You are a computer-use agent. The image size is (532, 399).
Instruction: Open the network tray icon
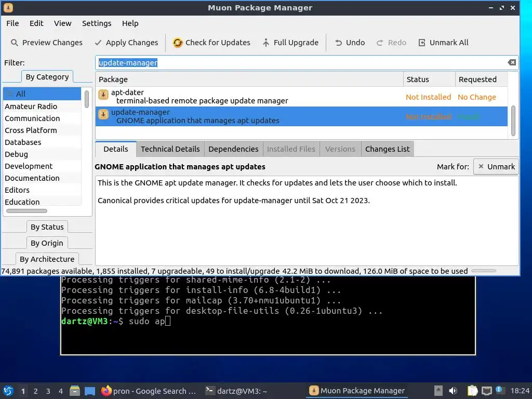pos(486,391)
